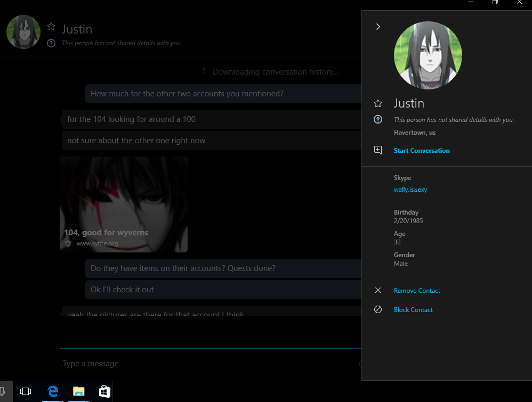Click the message 'for the 104 looking for around a 100'
This screenshot has width=532, height=402.
[212, 119]
